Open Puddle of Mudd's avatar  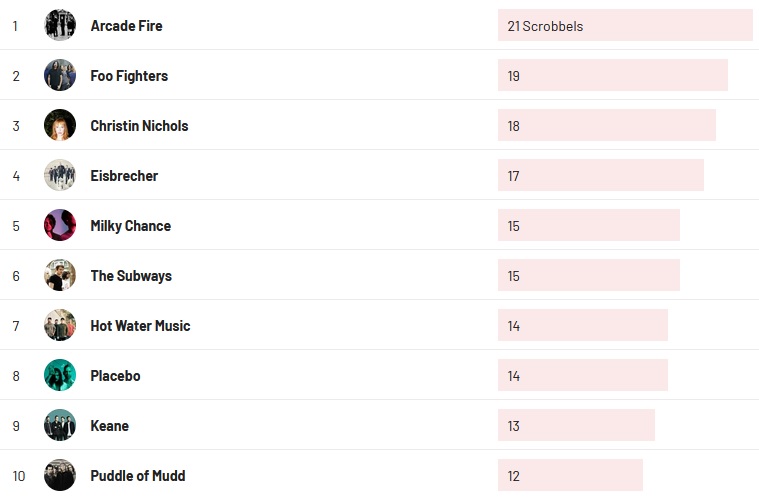pos(60,475)
